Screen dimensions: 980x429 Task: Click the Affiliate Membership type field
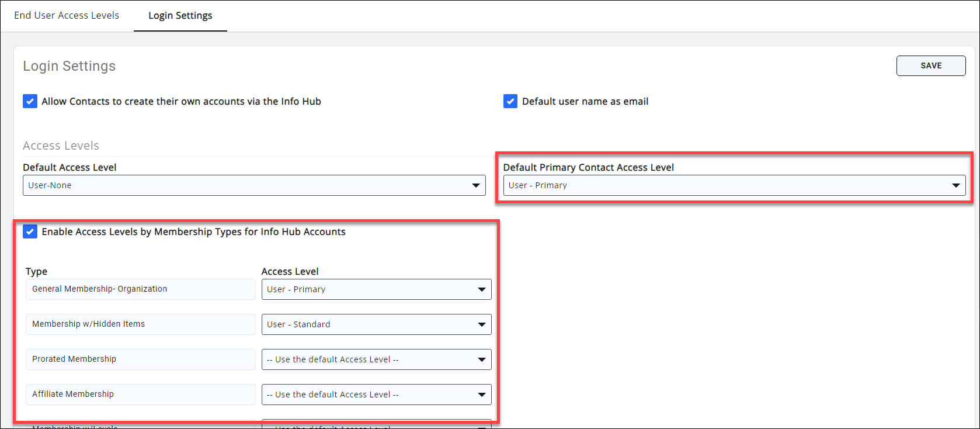point(140,395)
